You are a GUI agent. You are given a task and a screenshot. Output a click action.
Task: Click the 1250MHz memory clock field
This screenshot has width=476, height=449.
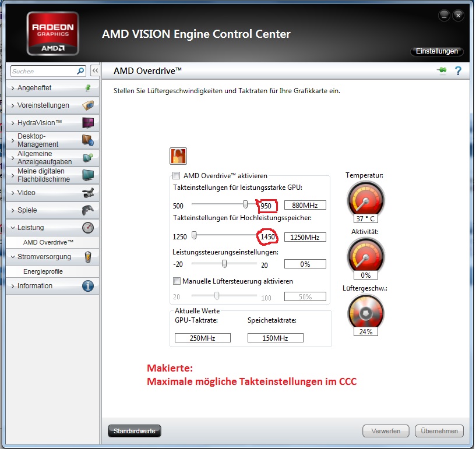[x=305, y=237]
